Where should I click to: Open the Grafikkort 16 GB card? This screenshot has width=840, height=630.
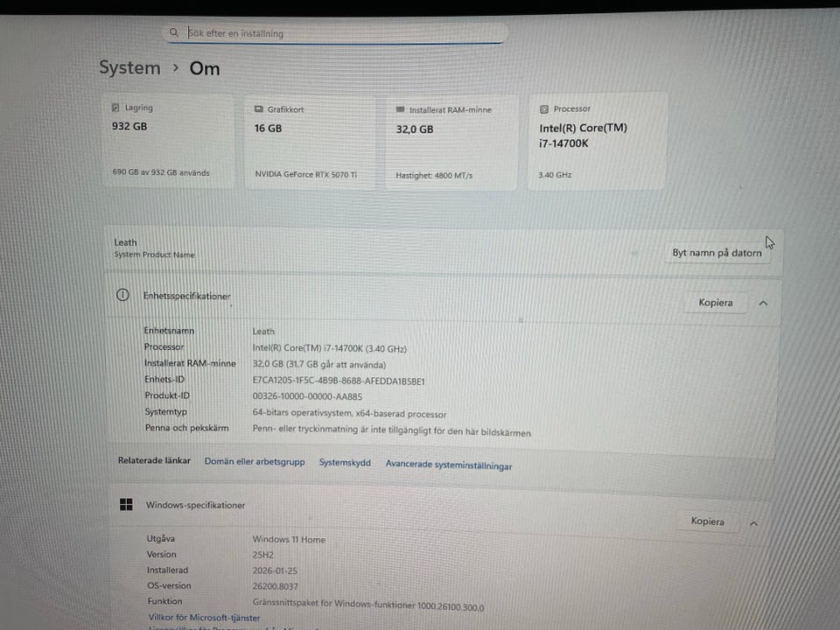pos(310,142)
